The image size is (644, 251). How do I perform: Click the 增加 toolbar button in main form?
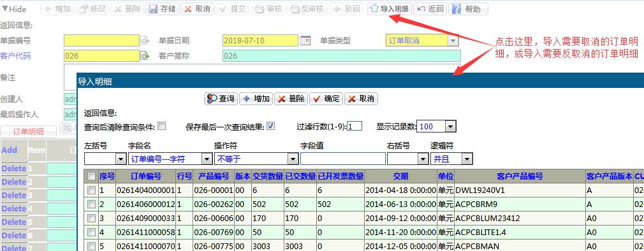pyautogui.click(x=57, y=9)
